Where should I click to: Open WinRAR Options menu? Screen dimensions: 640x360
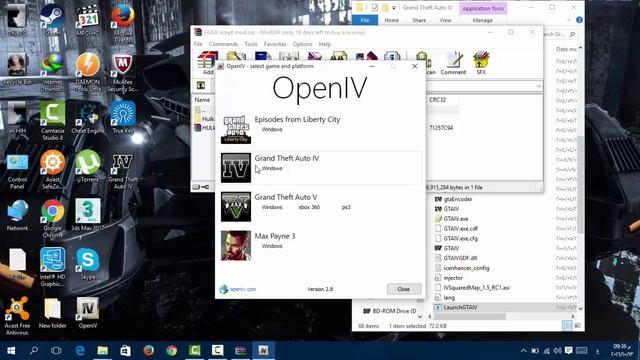(x=302, y=44)
